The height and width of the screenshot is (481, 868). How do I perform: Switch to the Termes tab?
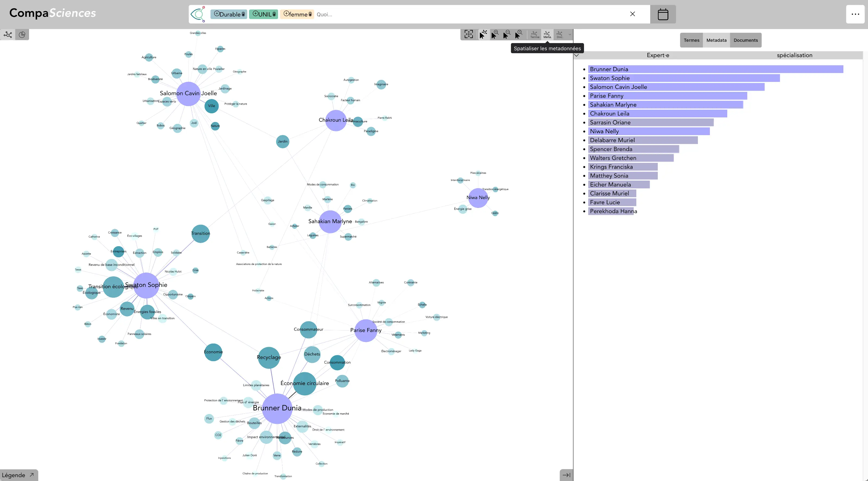coord(691,40)
